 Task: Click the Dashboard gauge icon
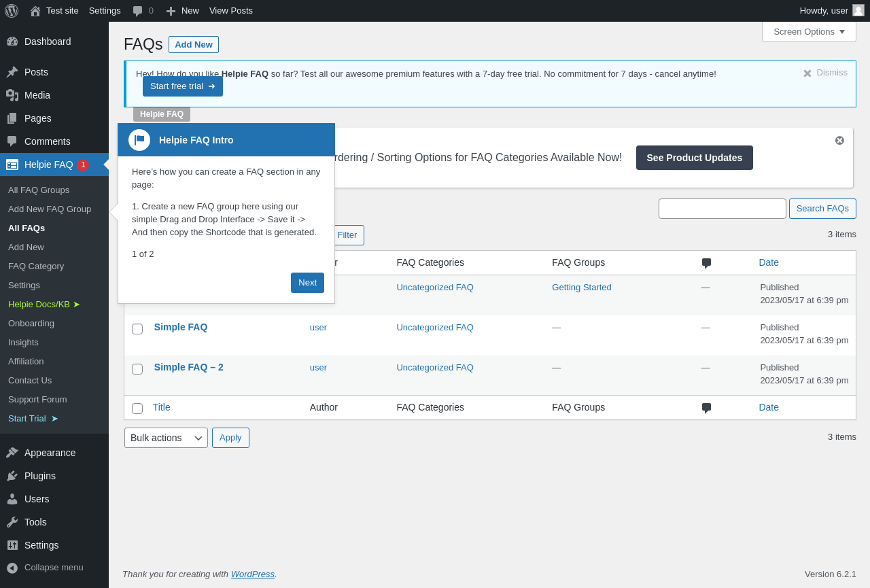12,41
